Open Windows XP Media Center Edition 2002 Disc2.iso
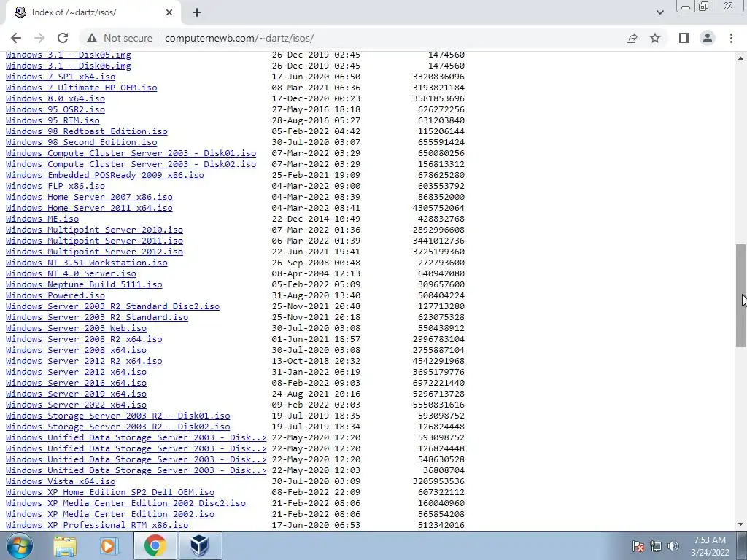The width and height of the screenshot is (747, 560). 125,504
